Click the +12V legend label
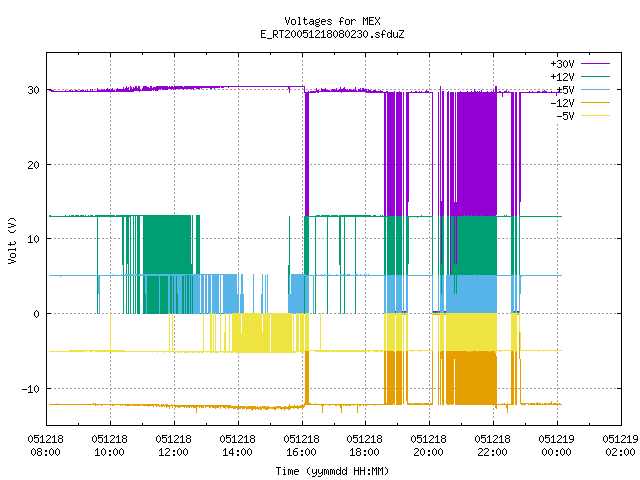This screenshot has width=640, height=480. pyautogui.click(x=562, y=77)
